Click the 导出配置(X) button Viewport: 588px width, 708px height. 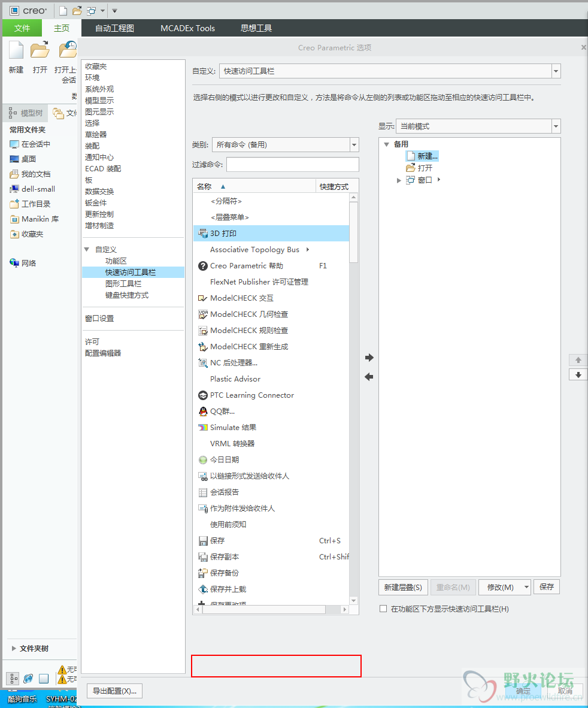point(114,691)
